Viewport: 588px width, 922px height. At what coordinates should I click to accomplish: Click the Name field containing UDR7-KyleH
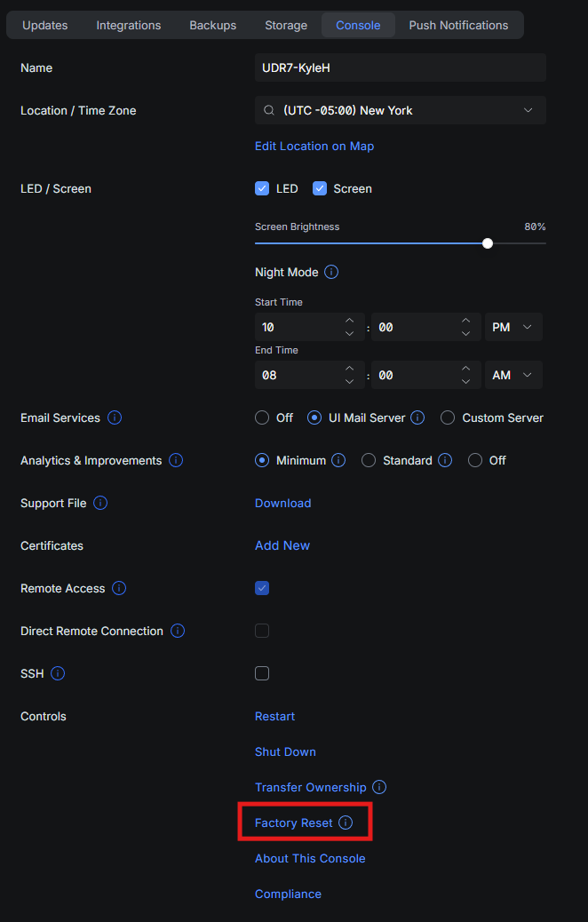click(400, 68)
